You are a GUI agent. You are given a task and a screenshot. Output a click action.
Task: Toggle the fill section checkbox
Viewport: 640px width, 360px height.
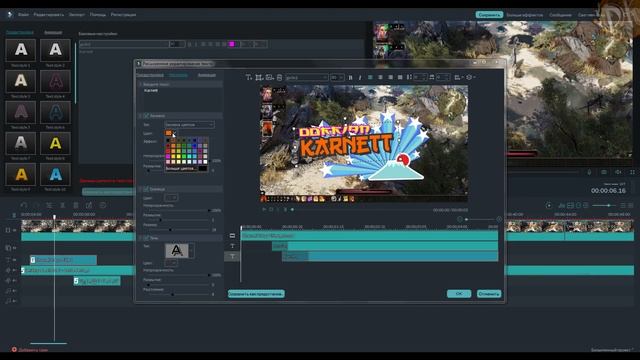[146, 116]
